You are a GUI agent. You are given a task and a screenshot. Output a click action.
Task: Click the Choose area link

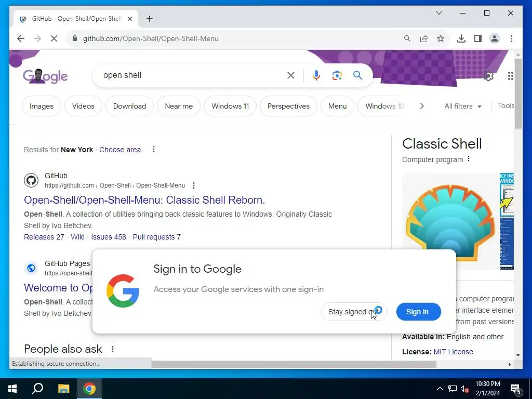point(120,150)
